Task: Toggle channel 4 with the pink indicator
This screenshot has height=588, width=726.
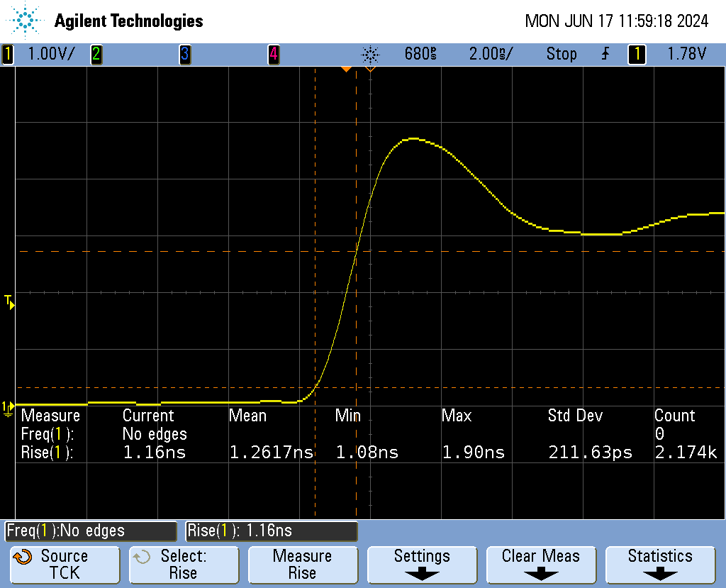Action: [273, 54]
